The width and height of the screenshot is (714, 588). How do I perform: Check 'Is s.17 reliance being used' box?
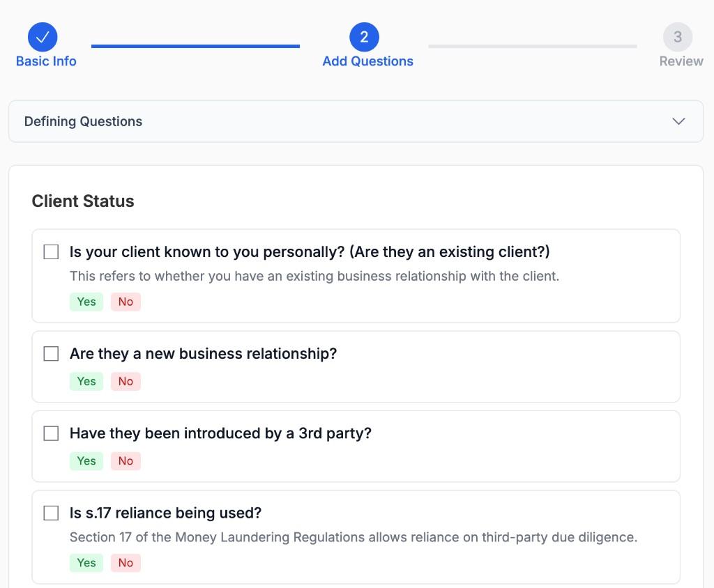(51, 513)
